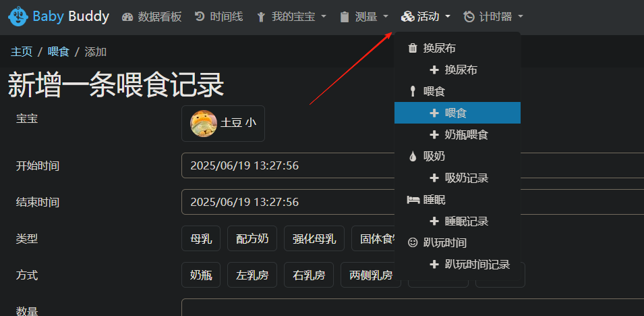This screenshot has height=316, width=644.
Task: Open the 测量 dropdown caret
Action: [x=385, y=17]
